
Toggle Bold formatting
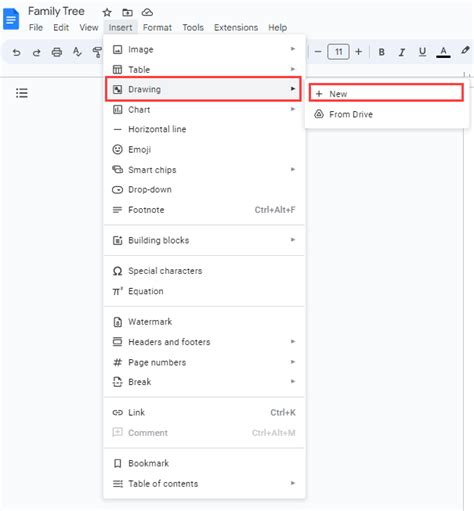pos(382,52)
